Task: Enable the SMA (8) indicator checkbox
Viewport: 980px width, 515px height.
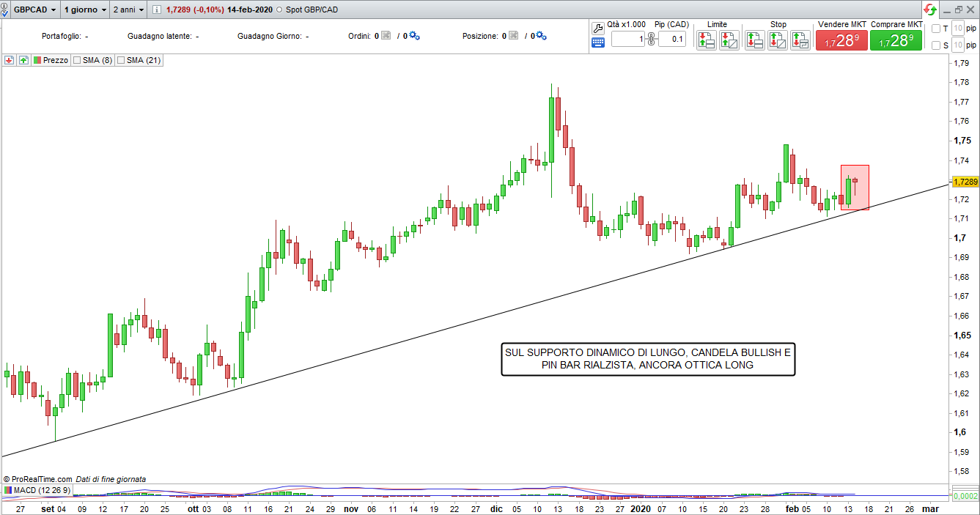Action: (77, 60)
